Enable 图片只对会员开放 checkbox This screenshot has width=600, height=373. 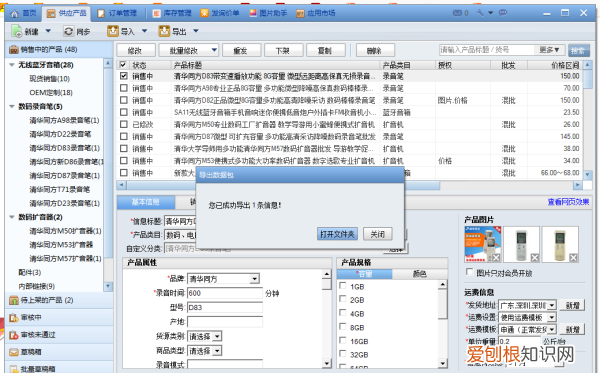pos(470,272)
